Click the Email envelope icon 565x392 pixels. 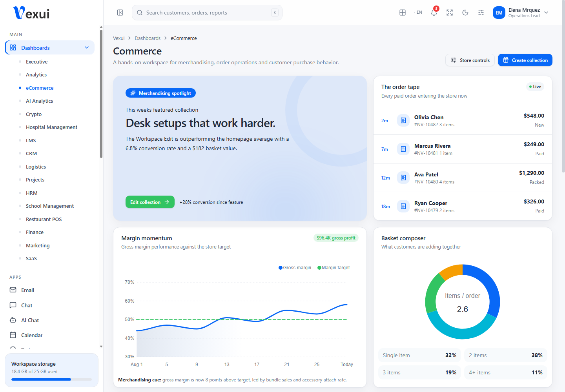pos(13,290)
